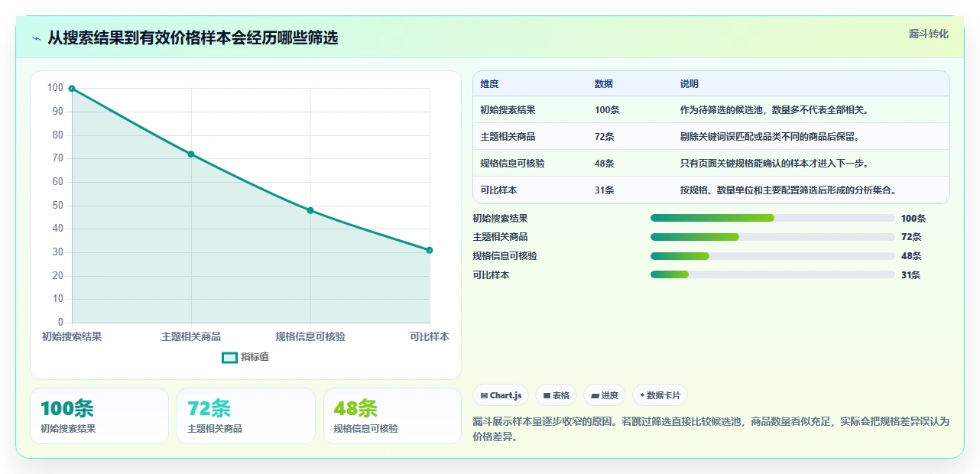Click the 可比样本 x-axis label

[x=430, y=336]
